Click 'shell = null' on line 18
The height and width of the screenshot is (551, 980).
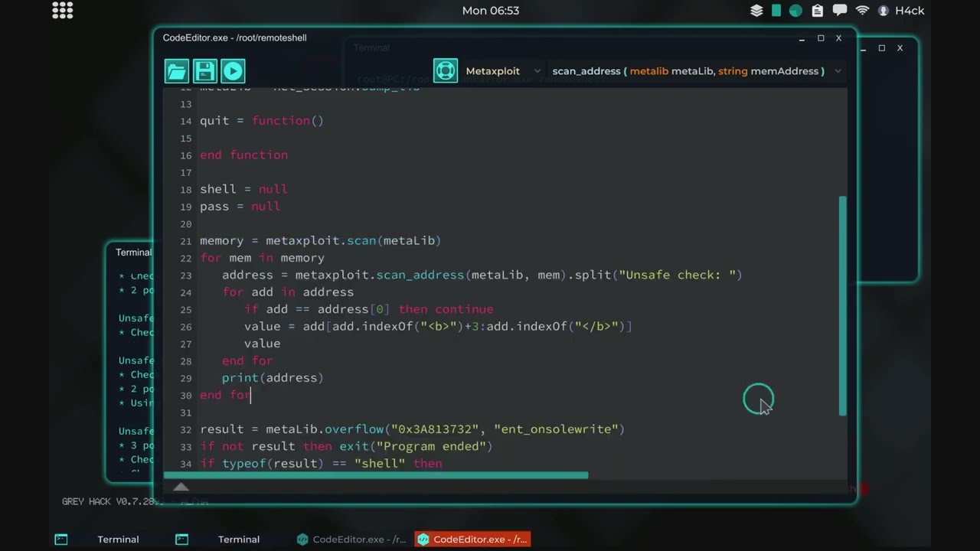pyautogui.click(x=243, y=189)
